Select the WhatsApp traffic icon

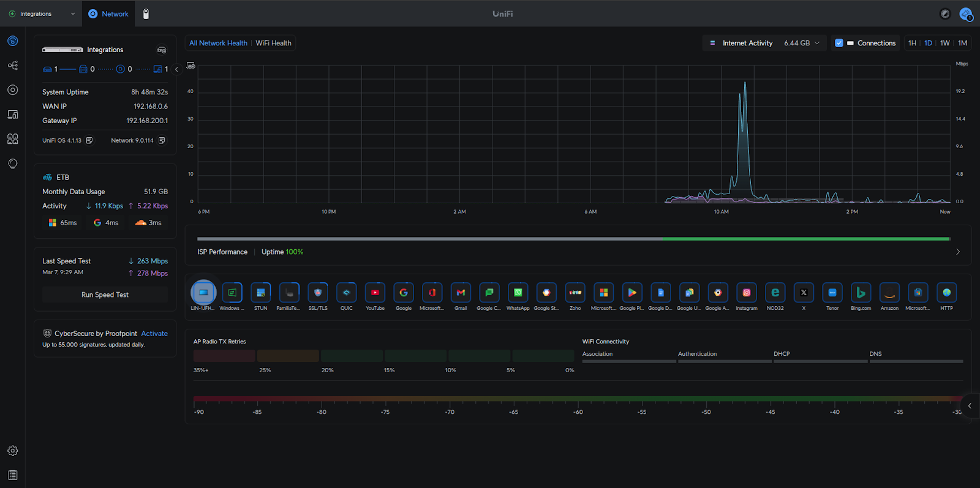pyautogui.click(x=518, y=293)
